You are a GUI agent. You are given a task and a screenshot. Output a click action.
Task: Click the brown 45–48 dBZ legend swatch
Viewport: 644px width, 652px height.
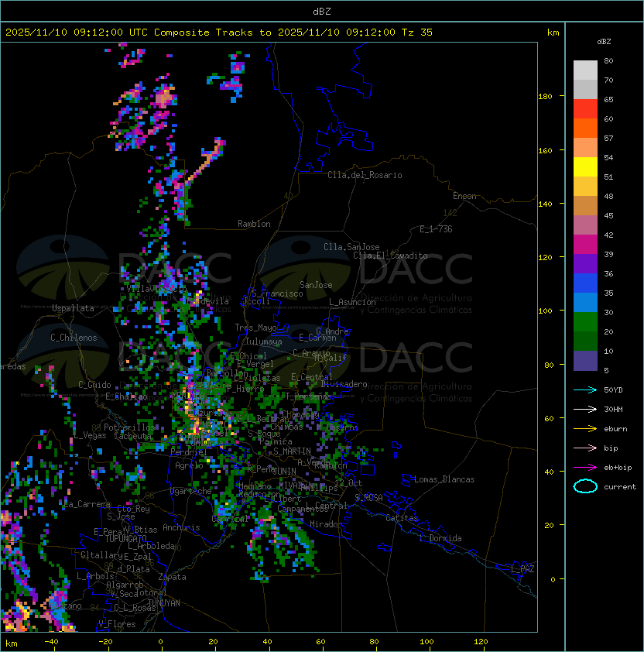click(585, 206)
